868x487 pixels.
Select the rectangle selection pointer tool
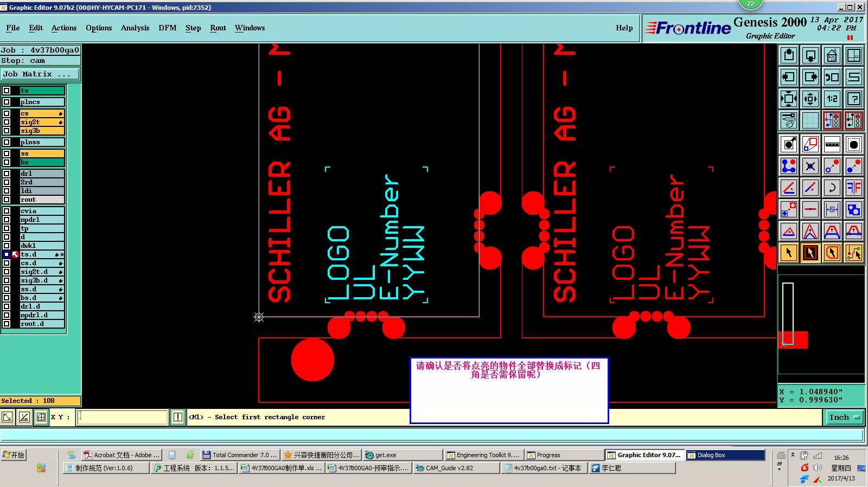coord(810,253)
